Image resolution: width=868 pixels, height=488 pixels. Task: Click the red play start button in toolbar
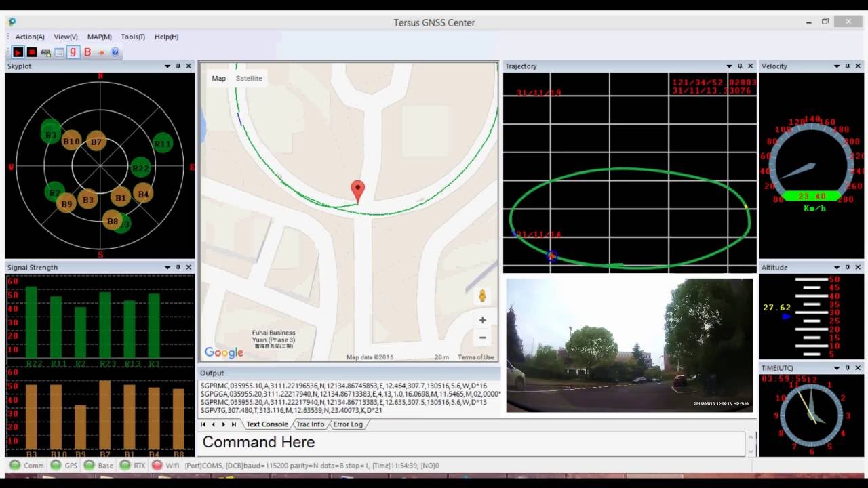[x=18, y=52]
